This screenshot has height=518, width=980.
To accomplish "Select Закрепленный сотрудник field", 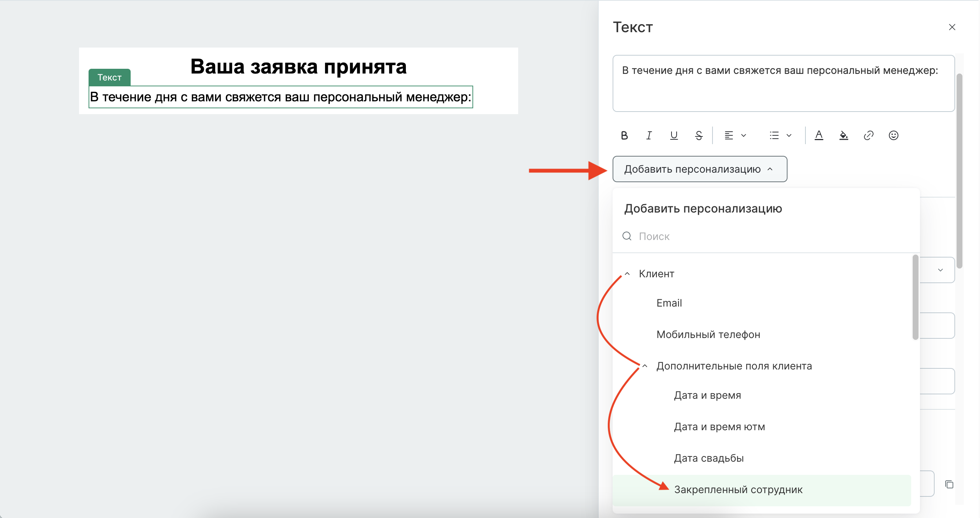I will click(x=762, y=490).
